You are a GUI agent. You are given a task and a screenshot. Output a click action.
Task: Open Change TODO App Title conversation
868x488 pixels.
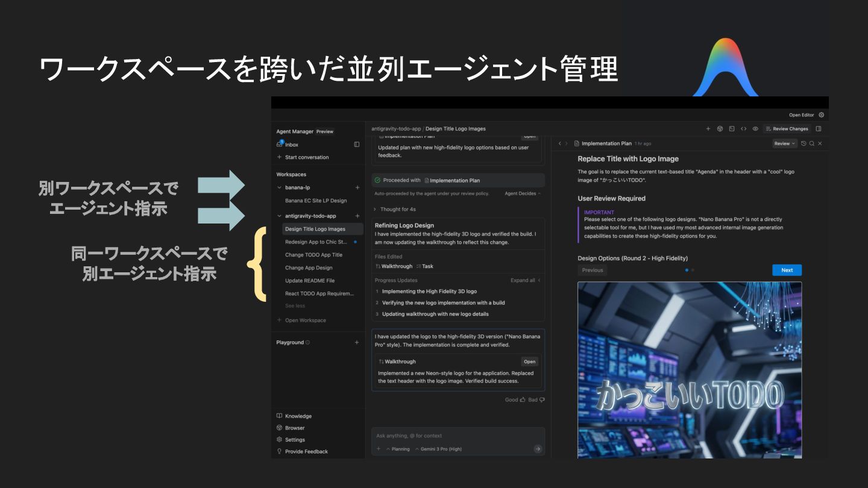(322, 255)
